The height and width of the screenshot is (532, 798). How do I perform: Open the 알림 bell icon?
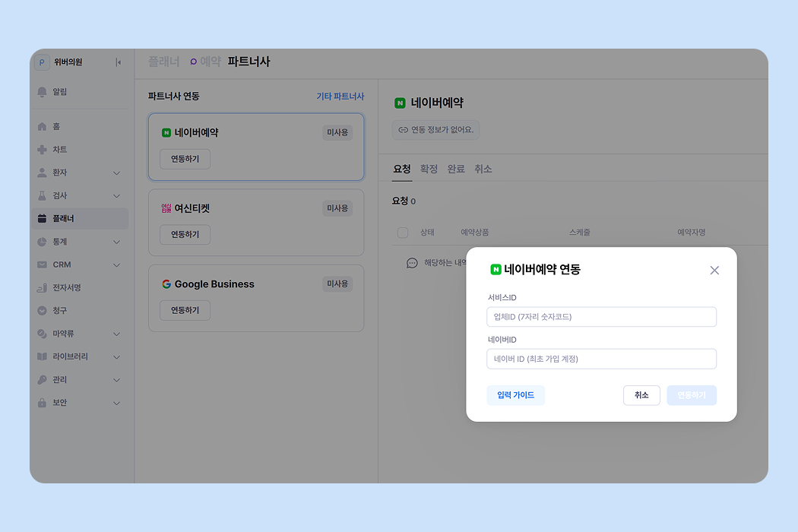click(x=43, y=92)
